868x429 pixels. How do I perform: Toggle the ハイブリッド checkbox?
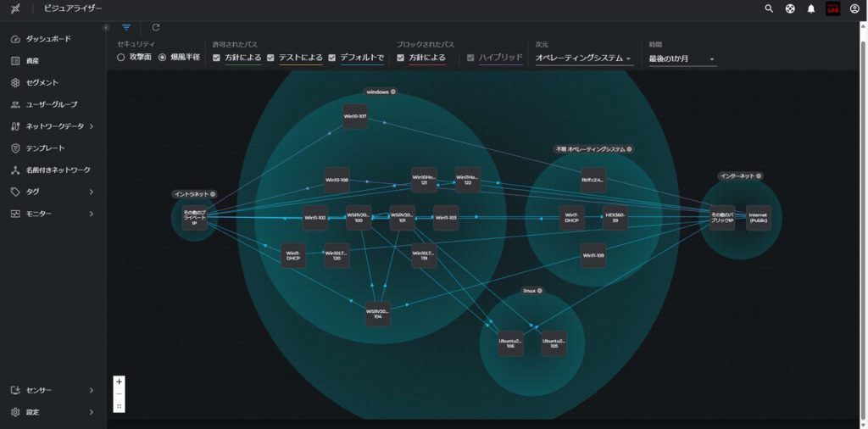coord(470,58)
